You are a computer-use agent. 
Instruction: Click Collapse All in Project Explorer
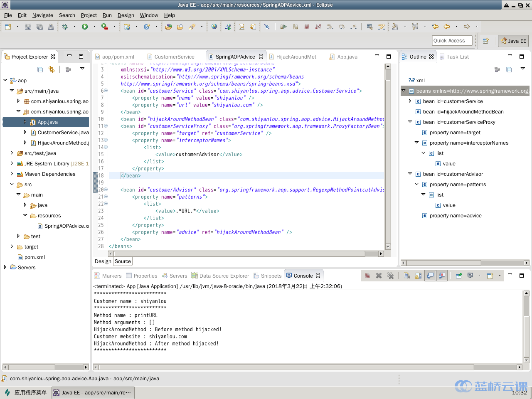[x=40, y=69]
